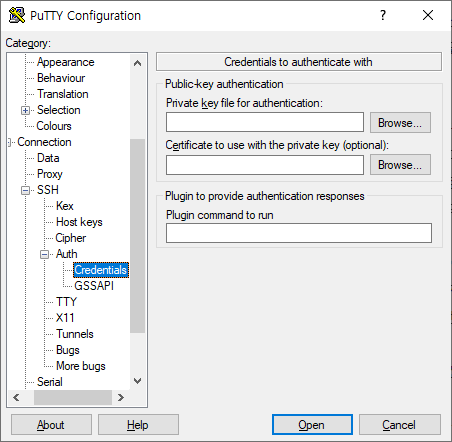
Task: Open the More bugs settings
Action: (81, 366)
